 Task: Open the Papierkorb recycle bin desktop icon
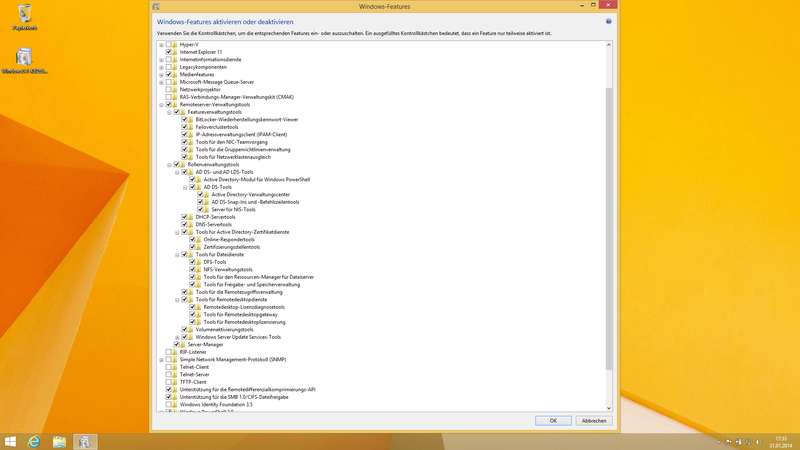tap(24, 17)
